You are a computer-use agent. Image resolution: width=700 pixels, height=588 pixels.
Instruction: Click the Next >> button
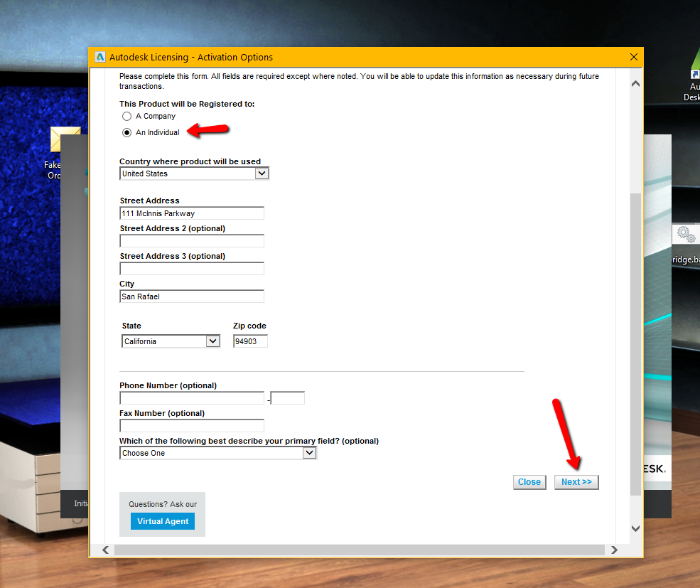click(x=576, y=482)
